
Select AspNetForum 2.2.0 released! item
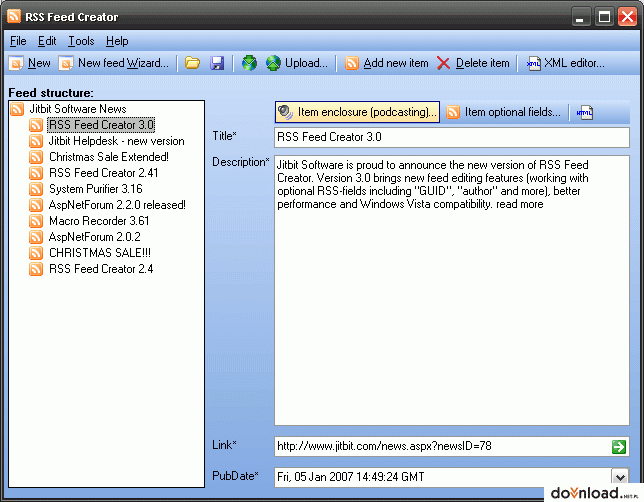point(117,205)
